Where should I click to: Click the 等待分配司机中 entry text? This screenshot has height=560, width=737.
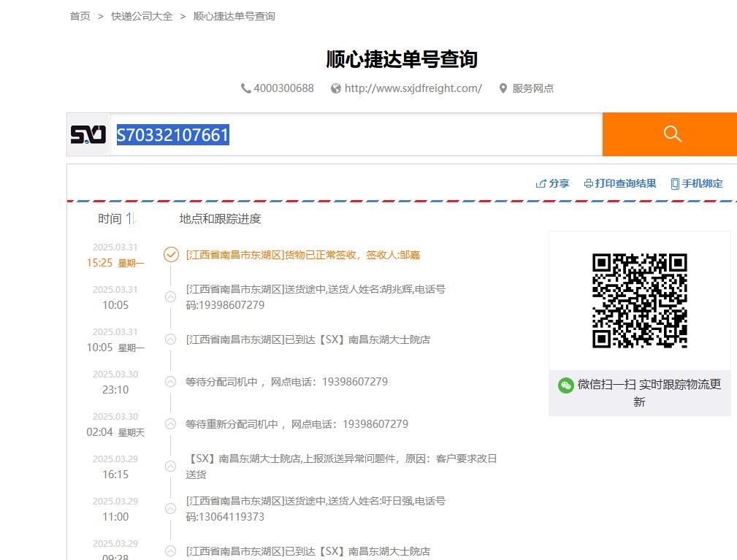click(x=287, y=381)
